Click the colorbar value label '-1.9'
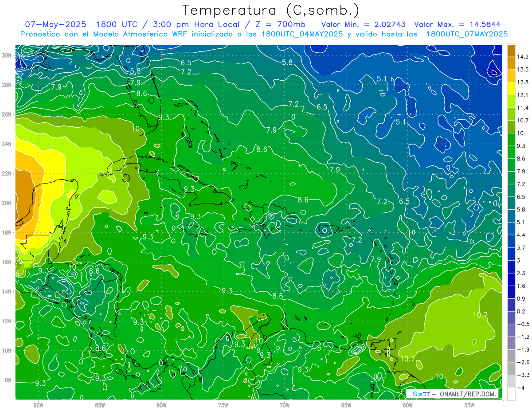 tap(523, 349)
